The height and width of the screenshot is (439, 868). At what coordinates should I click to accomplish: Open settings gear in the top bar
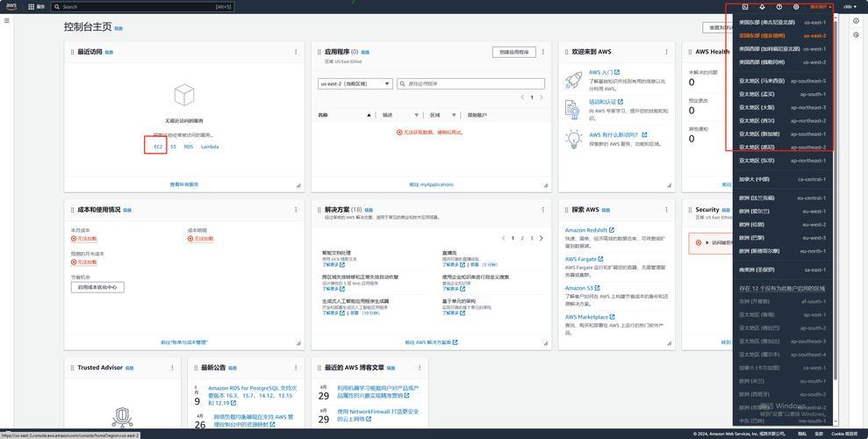click(796, 6)
